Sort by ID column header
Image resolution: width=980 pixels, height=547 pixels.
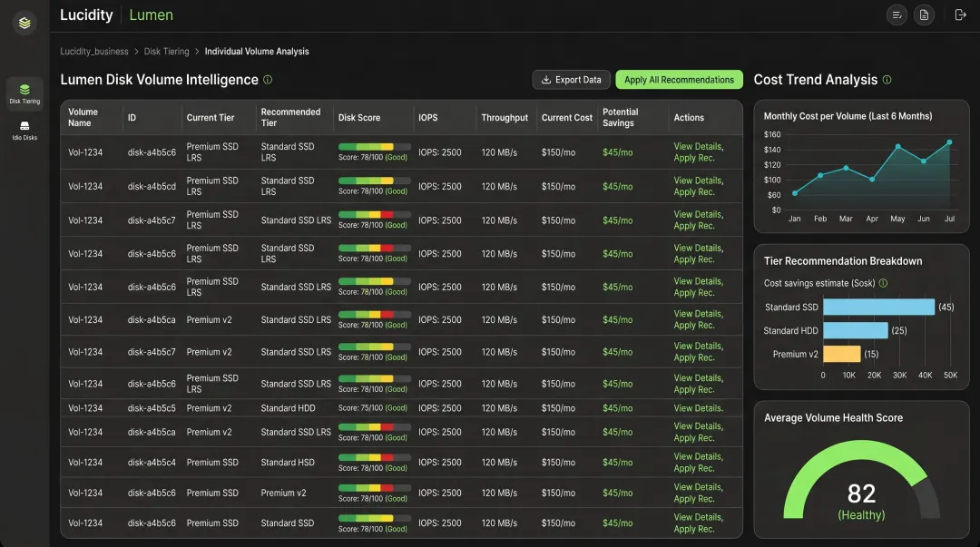132,118
